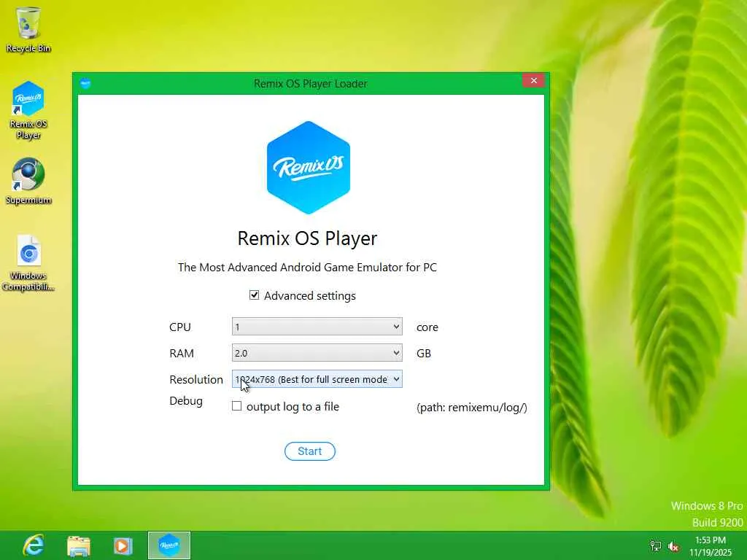The image size is (747, 560).
Task: Click the Remix OS Player taskbar button
Action: (169, 545)
